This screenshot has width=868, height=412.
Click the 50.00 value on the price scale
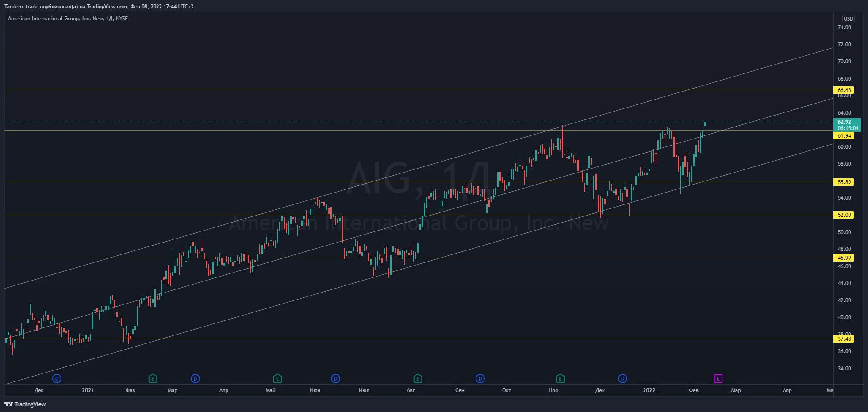(x=844, y=232)
